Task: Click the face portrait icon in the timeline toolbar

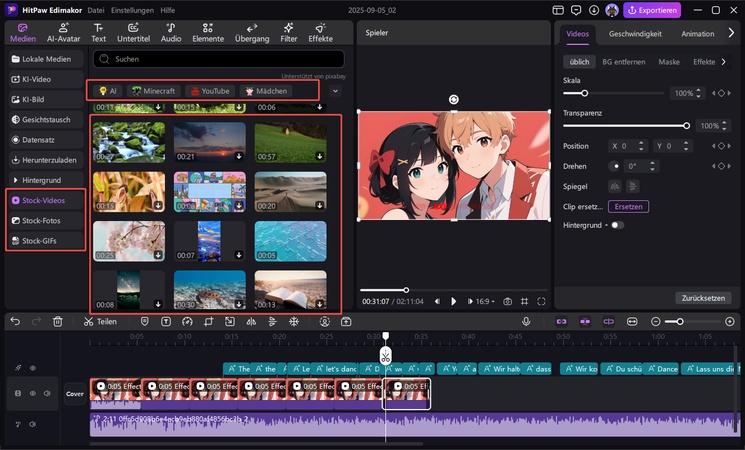Action: pyautogui.click(x=325, y=322)
